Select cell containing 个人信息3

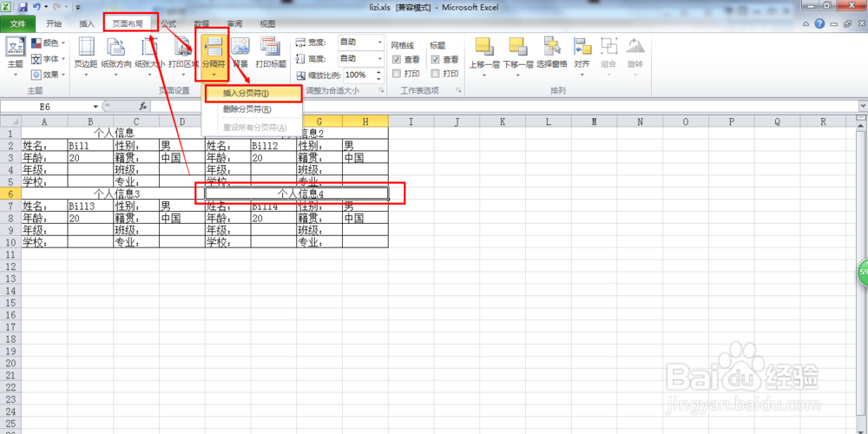point(114,194)
